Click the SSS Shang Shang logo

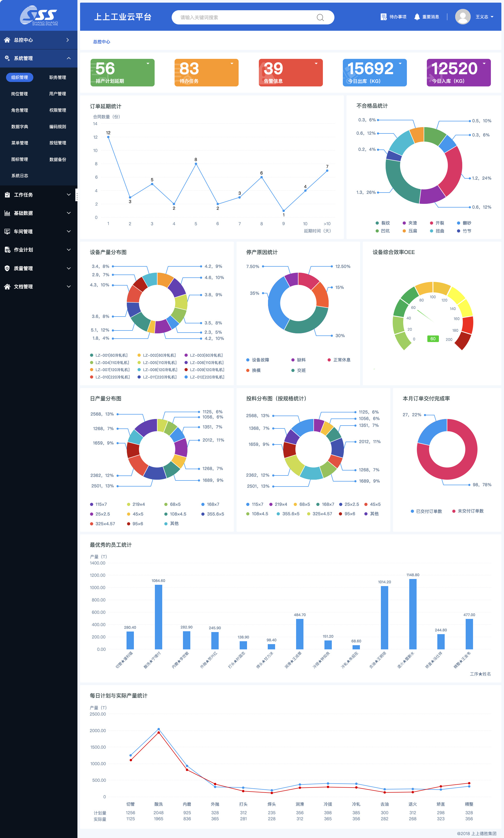tap(39, 15)
